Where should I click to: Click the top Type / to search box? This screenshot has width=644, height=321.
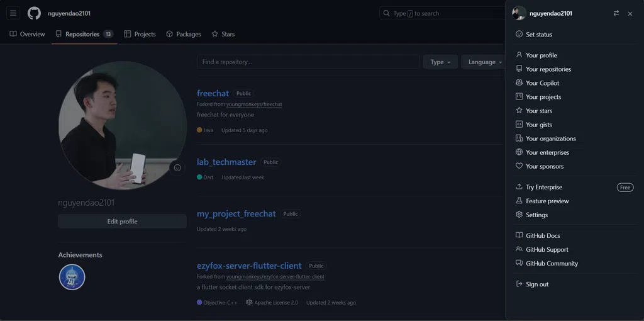pyautogui.click(x=441, y=13)
